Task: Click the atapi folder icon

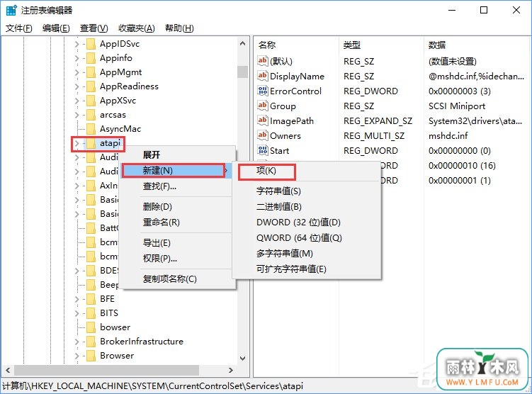Action: (x=91, y=143)
